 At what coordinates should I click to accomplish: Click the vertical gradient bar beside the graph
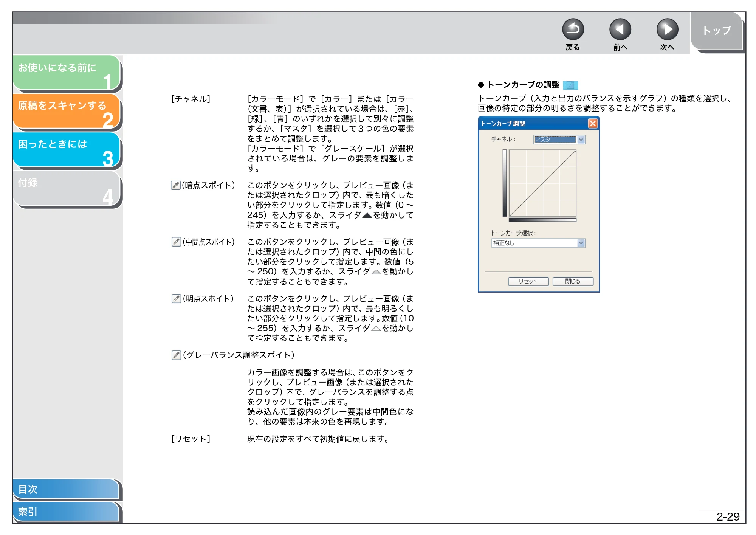505,183
